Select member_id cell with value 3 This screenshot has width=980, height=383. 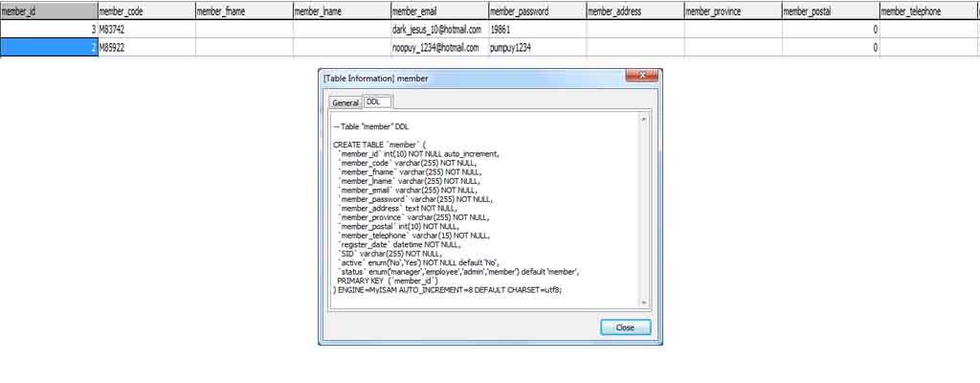49,30
